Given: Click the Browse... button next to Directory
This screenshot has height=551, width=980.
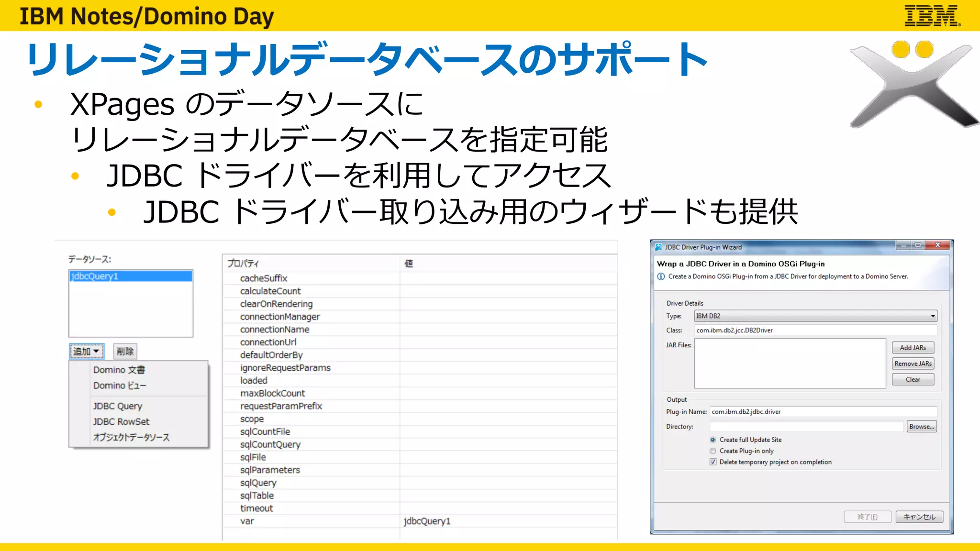Looking at the screenshot, I should [x=922, y=427].
